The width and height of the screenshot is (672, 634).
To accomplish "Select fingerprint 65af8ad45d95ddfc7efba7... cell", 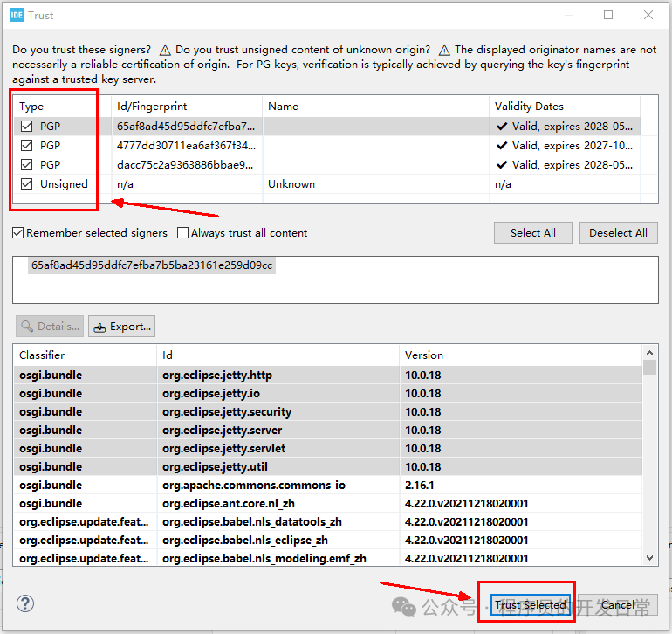I will (186, 126).
